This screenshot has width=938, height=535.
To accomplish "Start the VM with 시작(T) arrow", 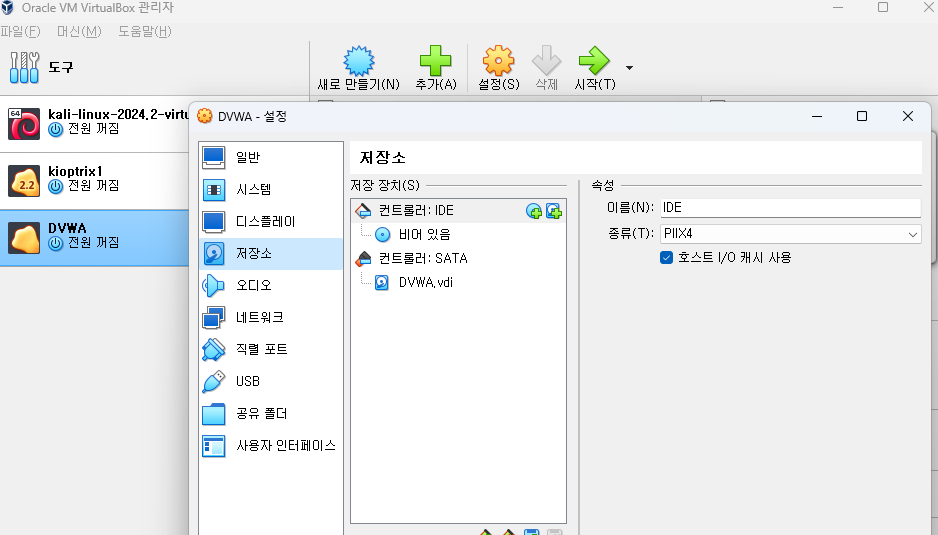I will [594, 61].
